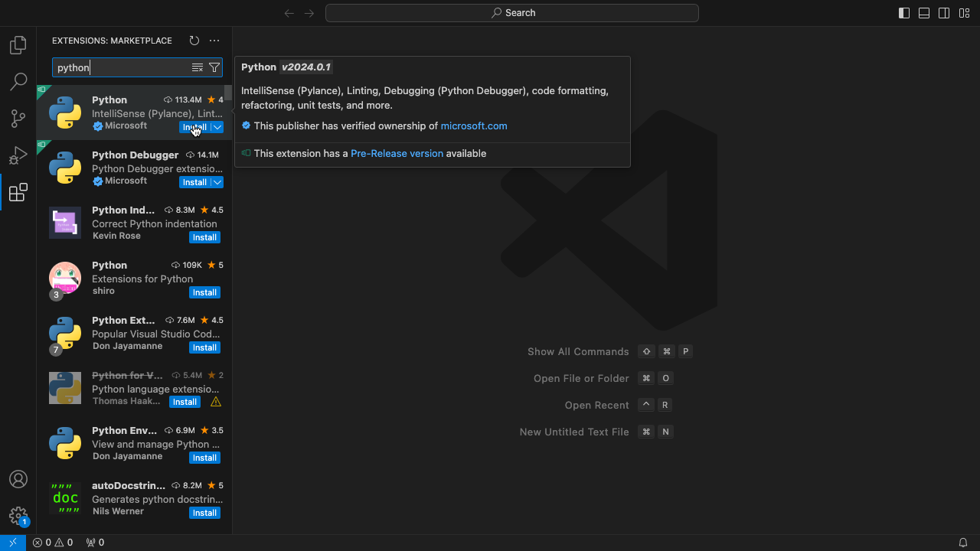This screenshot has height=551, width=980.
Task: Clear extensions search results
Action: coord(197,67)
